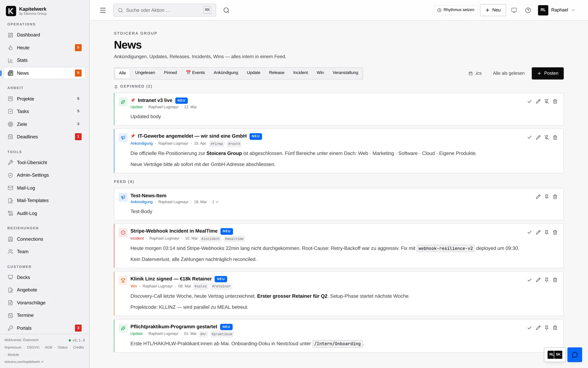Open Dashboard in the sidebar
The height and width of the screenshot is (368, 588).
[x=45, y=35]
